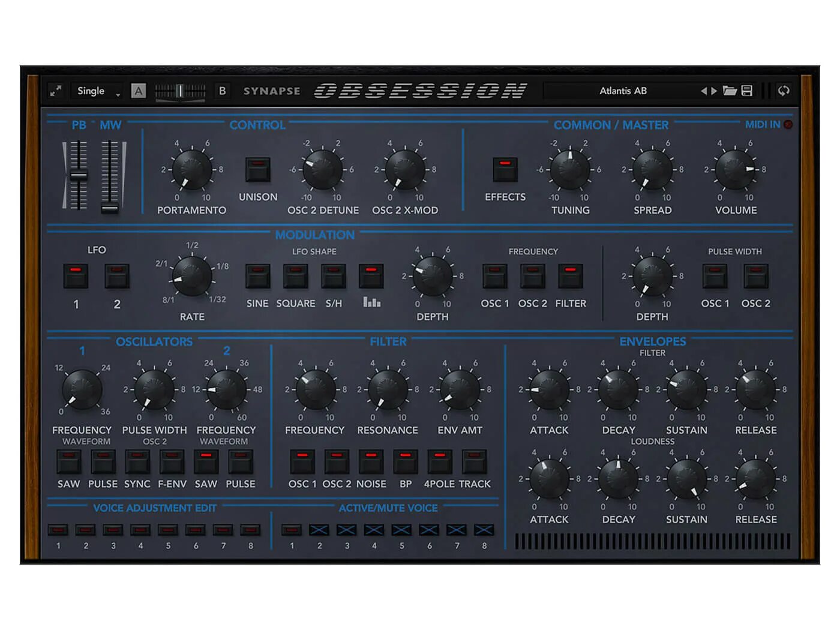Select patch variation A
This screenshot has width=840, height=630.
(139, 91)
